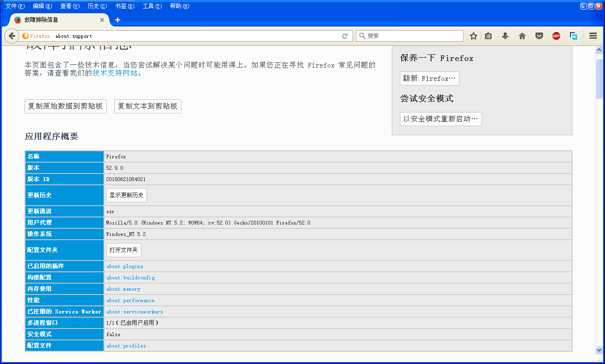
Task: Open the 工具 menu
Action: pyautogui.click(x=152, y=6)
